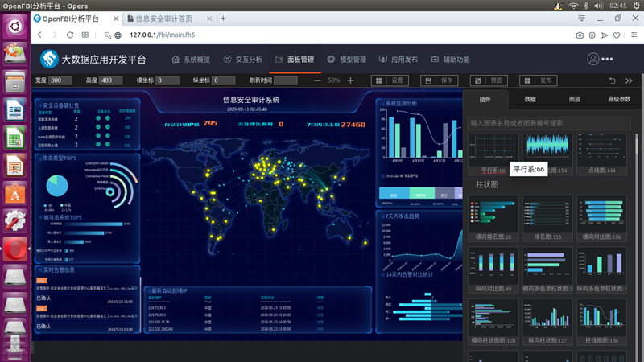Click the platform logo icon

pos(49,59)
